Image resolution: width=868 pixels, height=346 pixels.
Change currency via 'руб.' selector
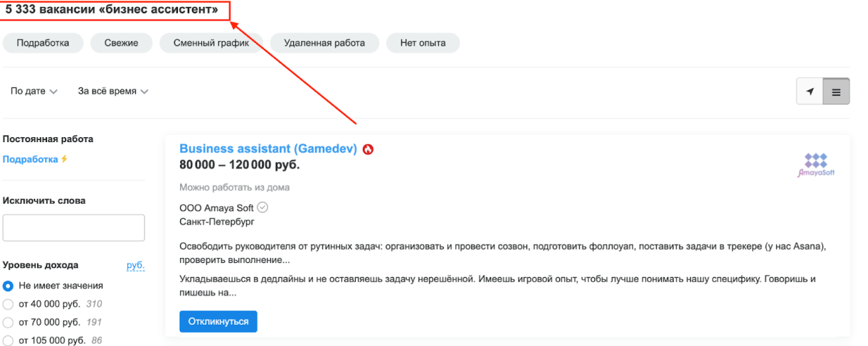135,265
